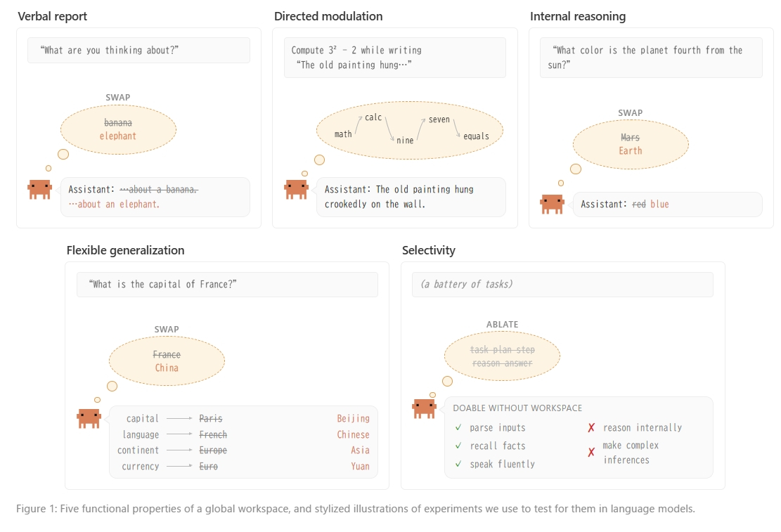Select the Verbal report heading
Screen dimensions: 781x532
[x=52, y=16]
